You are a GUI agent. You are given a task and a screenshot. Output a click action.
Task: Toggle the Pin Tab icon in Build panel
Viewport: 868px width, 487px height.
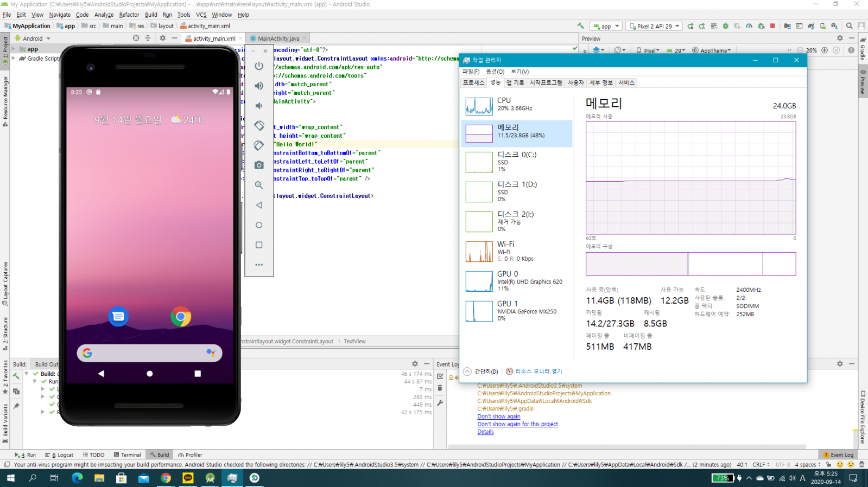click(x=16, y=406)
